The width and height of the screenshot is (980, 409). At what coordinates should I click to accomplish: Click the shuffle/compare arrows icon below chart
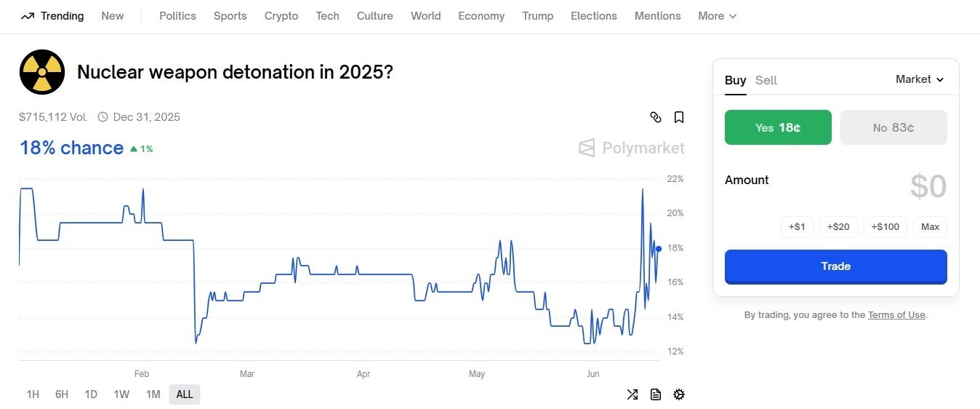click(x=632, y=394)
